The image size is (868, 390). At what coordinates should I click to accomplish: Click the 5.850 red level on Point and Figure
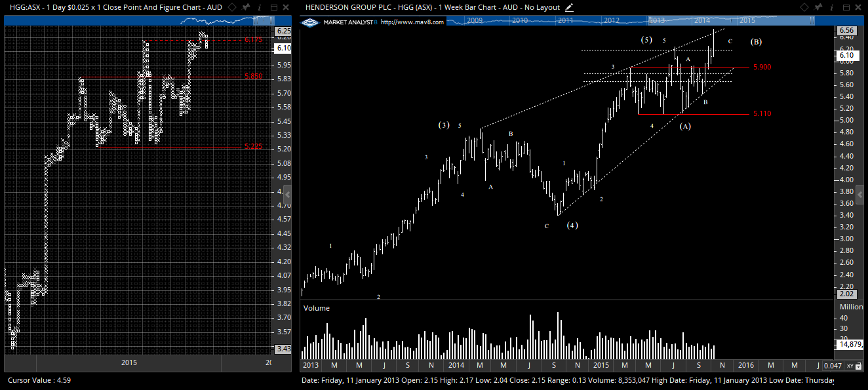tap(253, 76)
